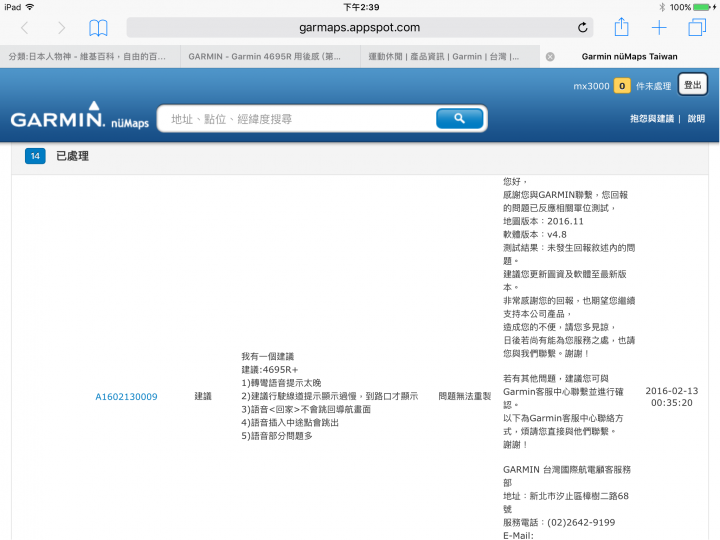Select the text 軟體版本:v4.8
The width and height of the screenshot is (720, 540).
point(535,235)
